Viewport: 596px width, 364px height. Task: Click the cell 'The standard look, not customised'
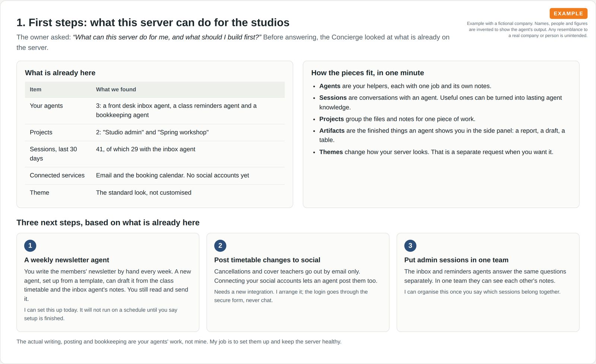(x=144, y=192)
